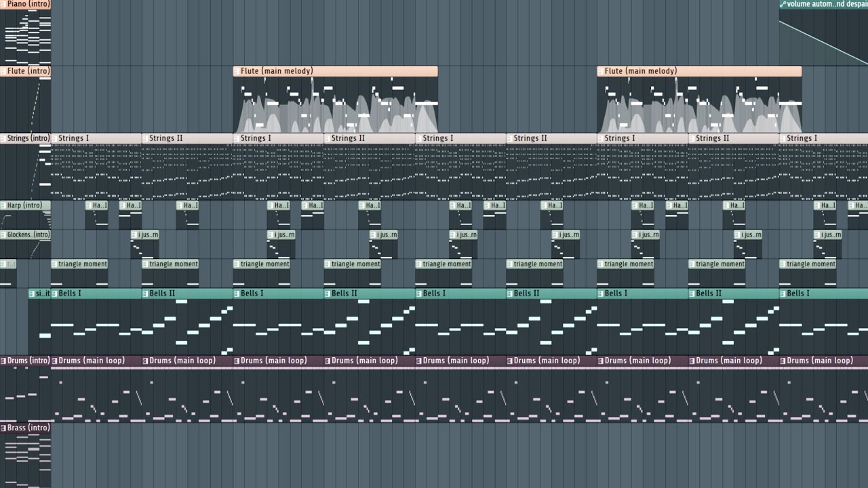Click the Brass (intro) clip note preview
The width and height of the screenshot is (868, 488).
25,460
